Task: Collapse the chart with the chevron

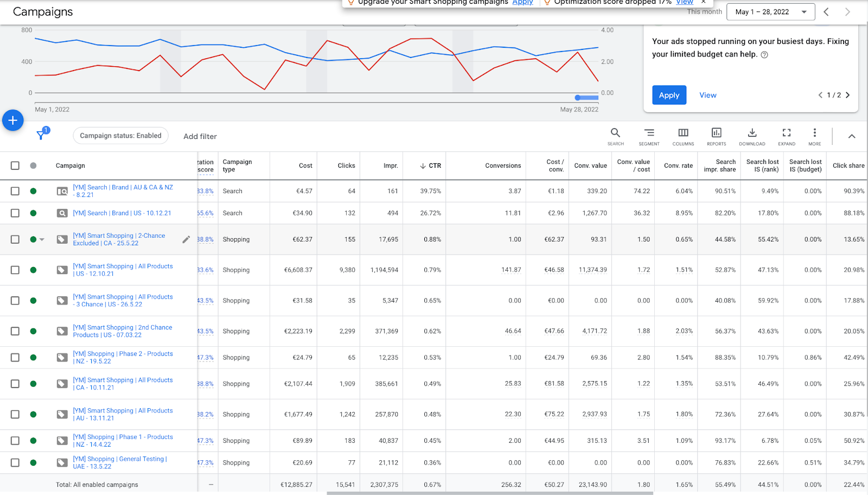Action: click(x=852, y=136)
